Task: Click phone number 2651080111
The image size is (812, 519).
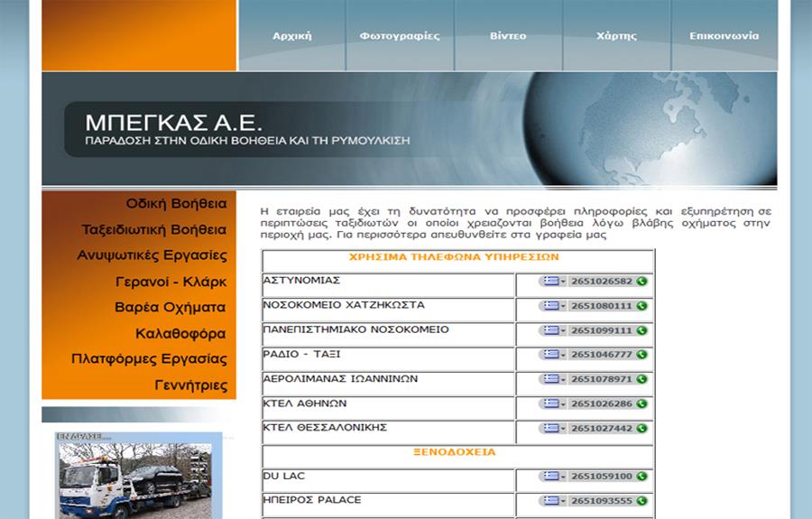Action: point(602,306)
